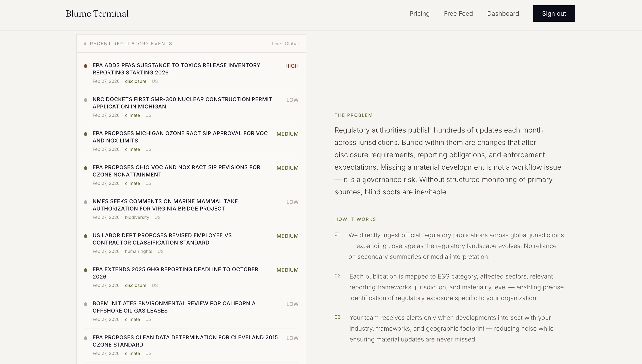This screenshot has width=642, height=364.
Task: Select the disclosure tag on the EPA PFAS event
Action: pyautogui.click(x=136, y=81)
